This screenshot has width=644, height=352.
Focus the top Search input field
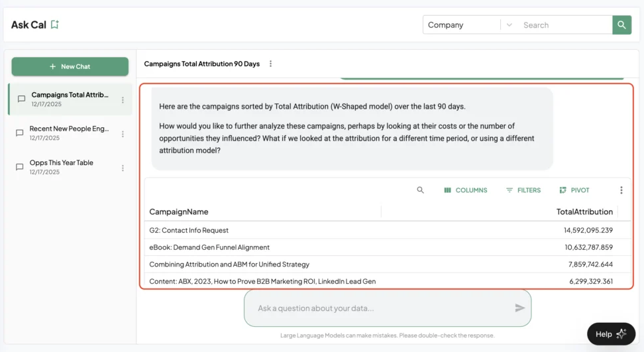(566, 25)
